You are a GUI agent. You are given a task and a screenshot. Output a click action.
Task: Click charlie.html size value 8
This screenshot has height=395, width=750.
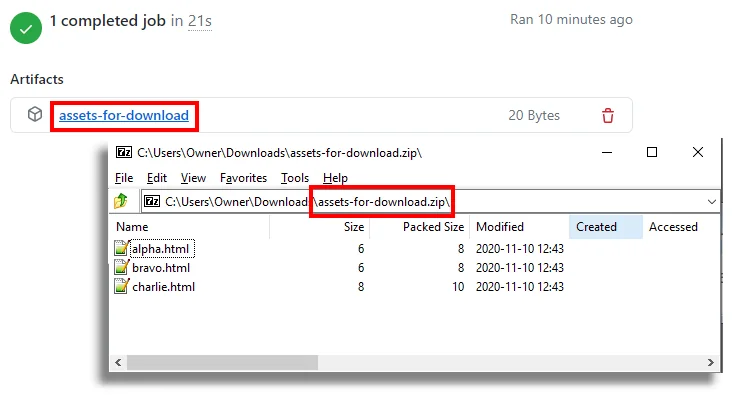[x=361, y=287]
